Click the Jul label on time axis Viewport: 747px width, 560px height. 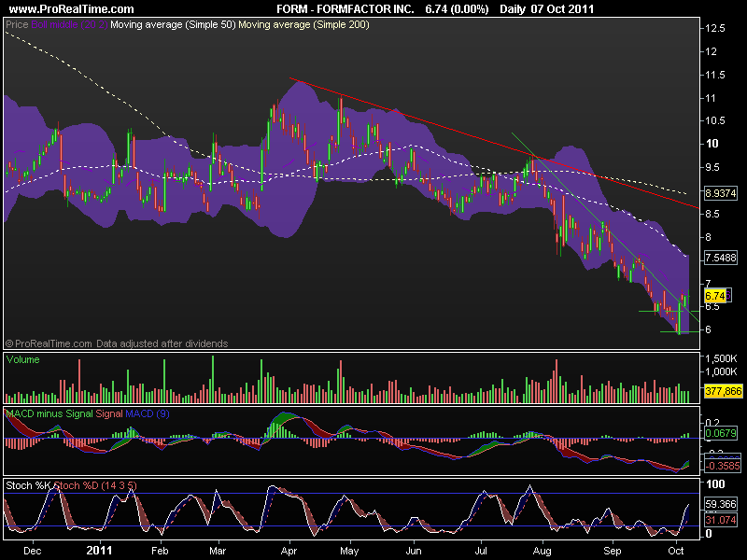(480, 551)
